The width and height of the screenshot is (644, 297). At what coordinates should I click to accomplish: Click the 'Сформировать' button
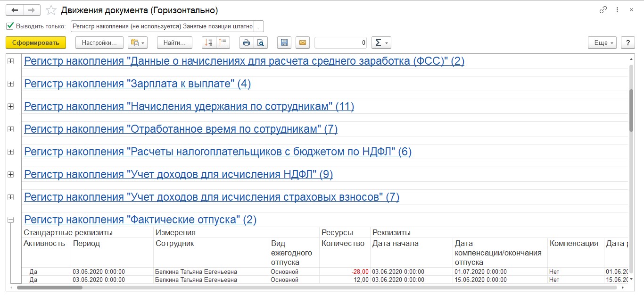(x=36, y=42)
